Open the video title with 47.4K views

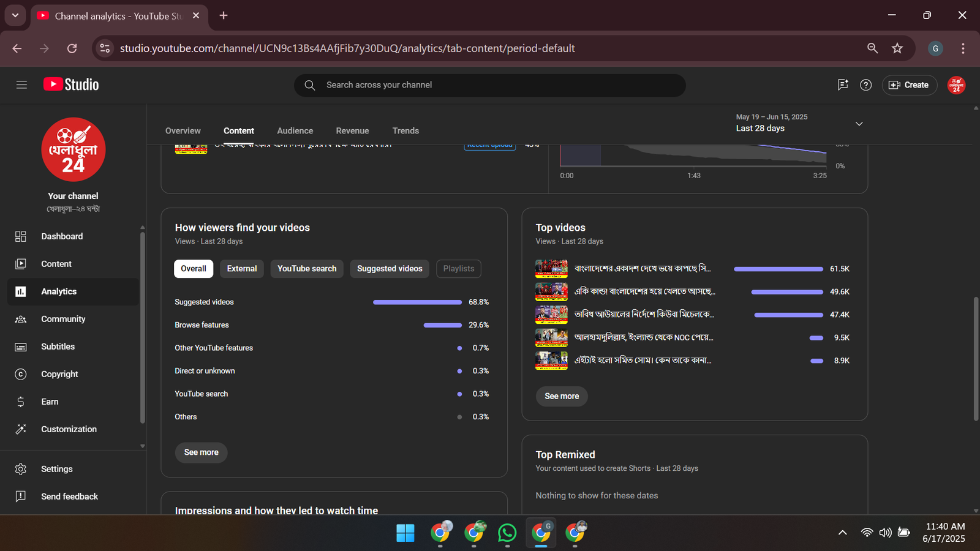pyautogui.click(x=644, y=315)
